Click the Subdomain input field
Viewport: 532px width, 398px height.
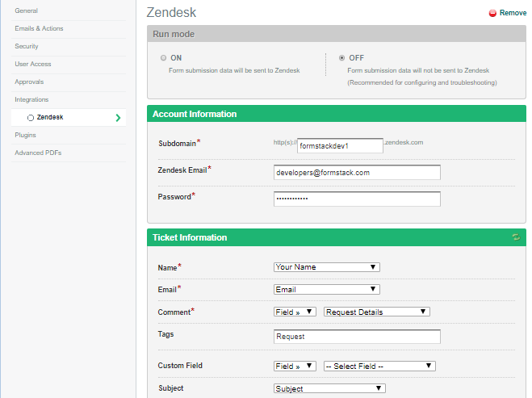[340, 146]
